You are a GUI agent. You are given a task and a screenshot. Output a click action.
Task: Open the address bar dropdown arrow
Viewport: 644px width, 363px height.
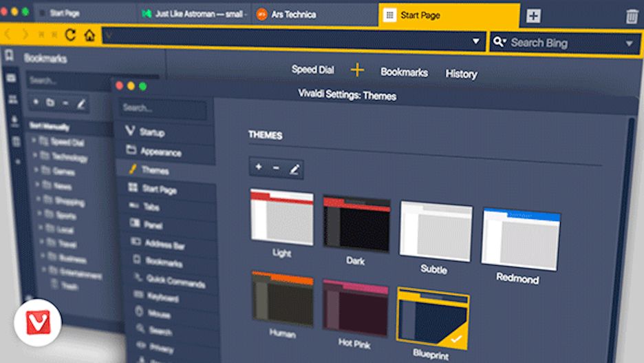(475, 41)
